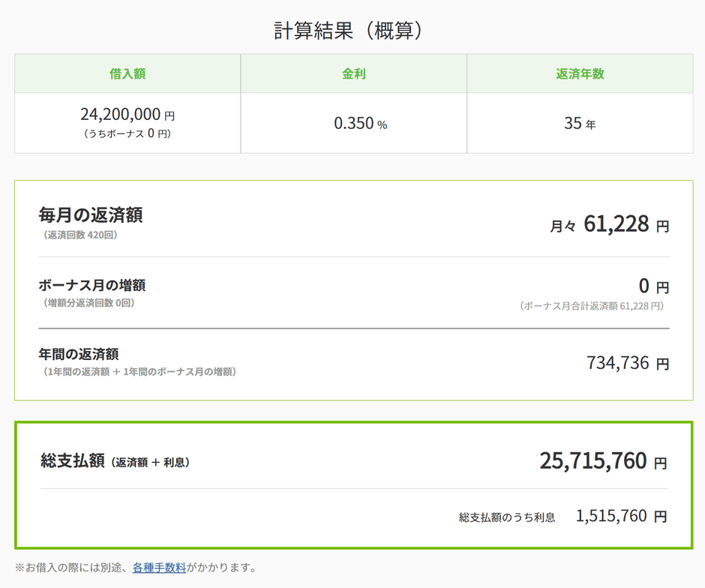
Task: Select the 返済年数 column header
Action: coord(580,73)
